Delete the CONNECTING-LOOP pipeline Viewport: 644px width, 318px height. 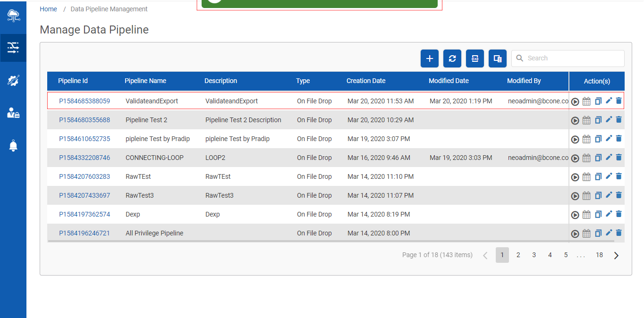coord(619,157)
